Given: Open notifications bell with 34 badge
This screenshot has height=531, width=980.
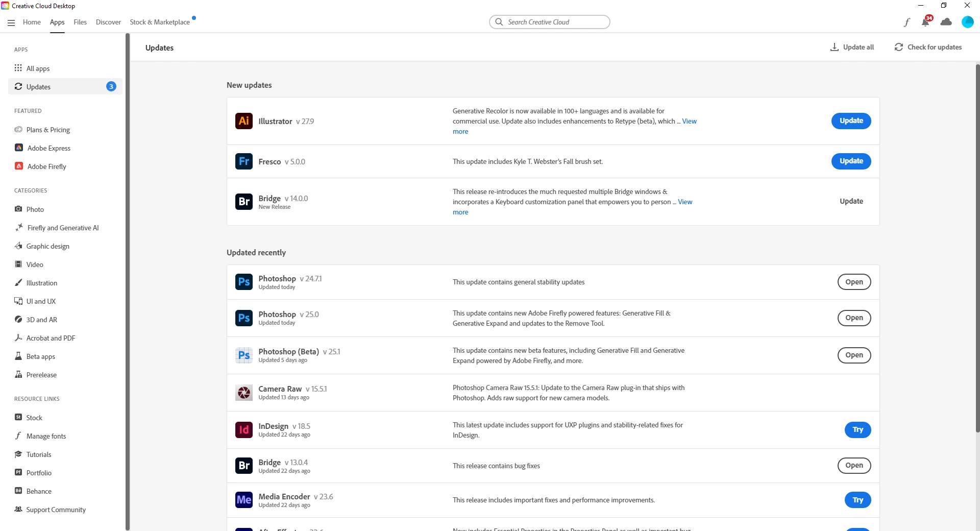Looking at the screenshot, I should (x=926, y=21).
